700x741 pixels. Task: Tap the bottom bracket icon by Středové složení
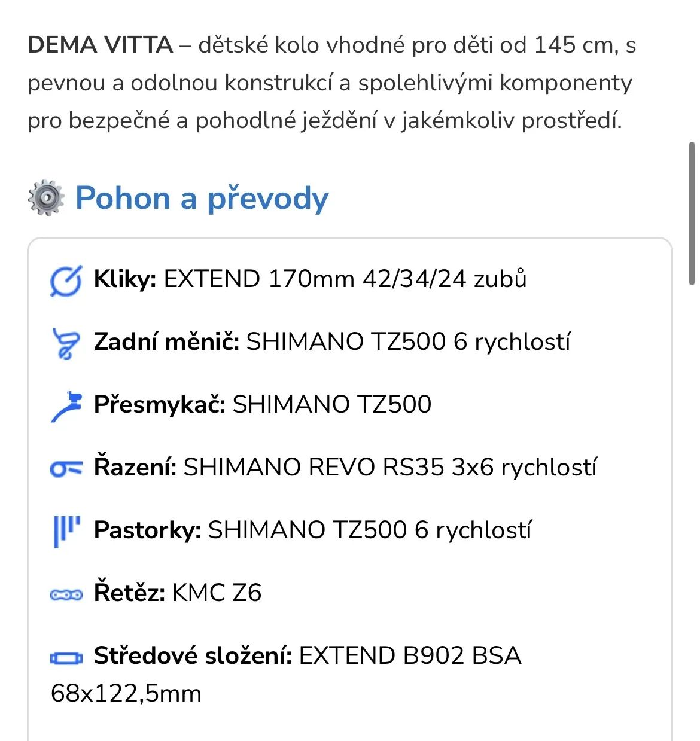[66, 657]
